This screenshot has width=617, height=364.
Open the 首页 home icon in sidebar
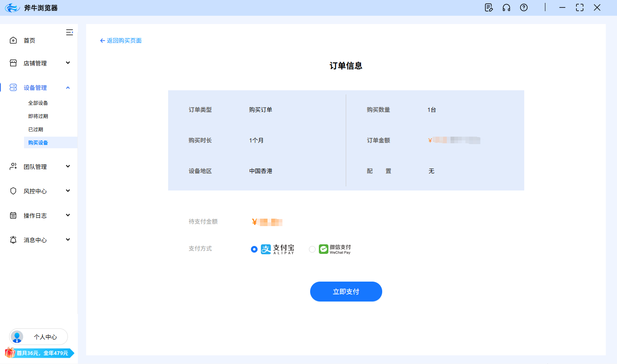coord(13,40)
